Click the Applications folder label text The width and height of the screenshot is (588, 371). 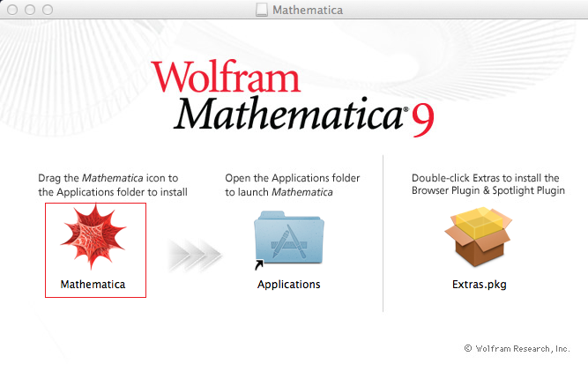tap(289, 285)
